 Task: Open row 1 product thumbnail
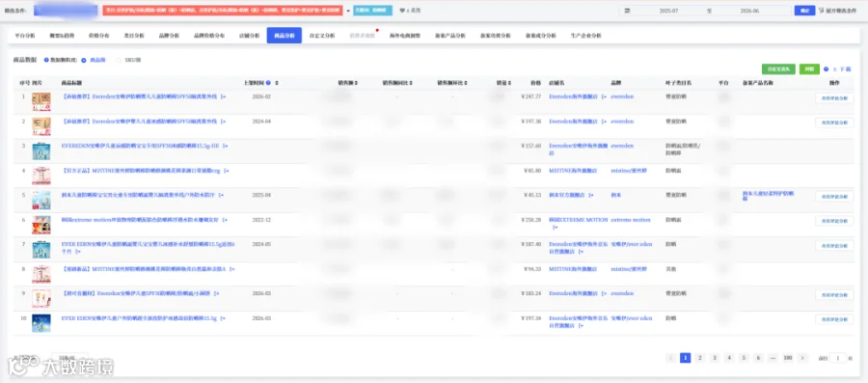coord(41,102)
